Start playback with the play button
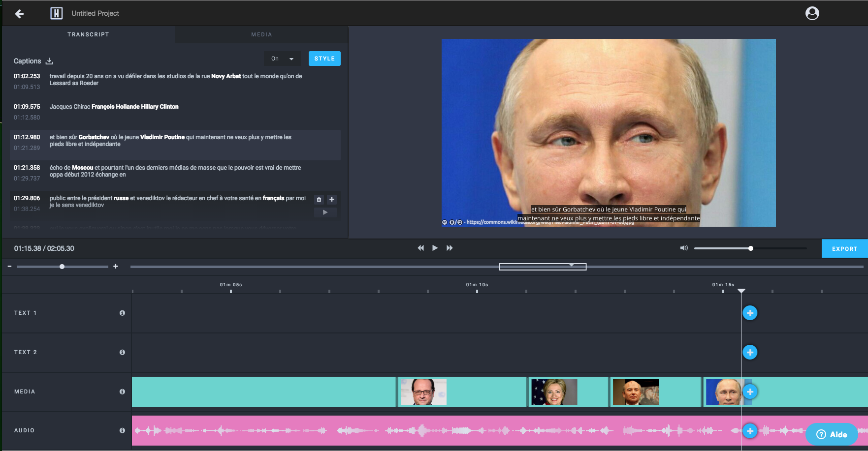The height and width of the screenshot is (451, 868). (x=435, y=248)
